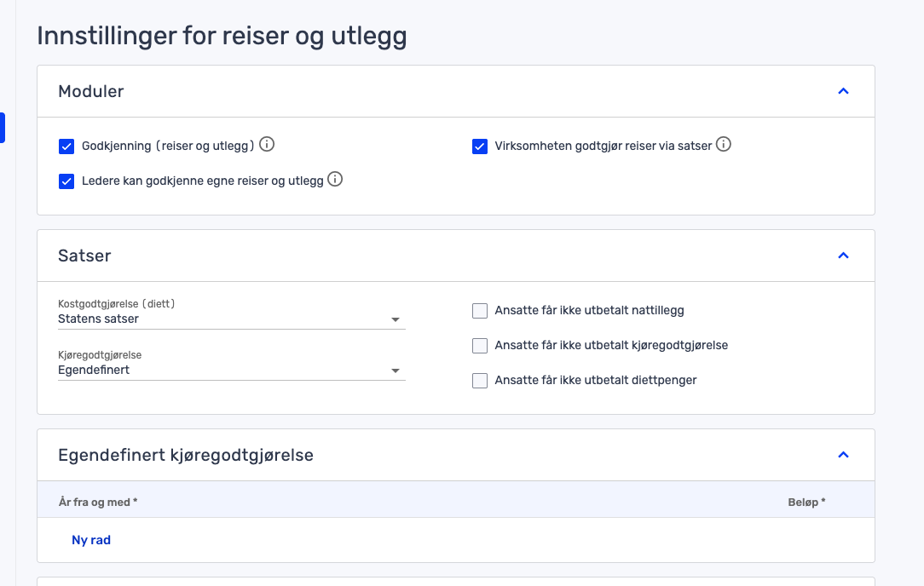The width and height of the screenshot is (924, 586).
Task: Click the Beløp column header
Action: pos(806,503)
